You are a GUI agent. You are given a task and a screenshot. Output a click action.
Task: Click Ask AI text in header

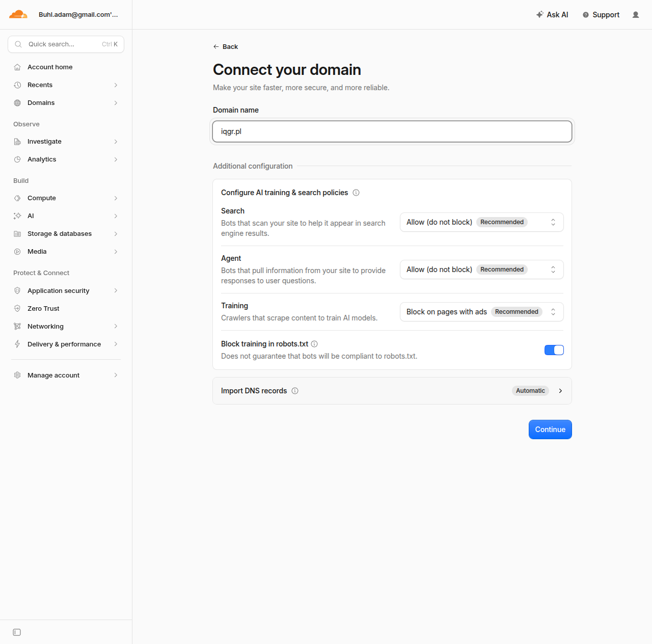(x=557, y=15)
